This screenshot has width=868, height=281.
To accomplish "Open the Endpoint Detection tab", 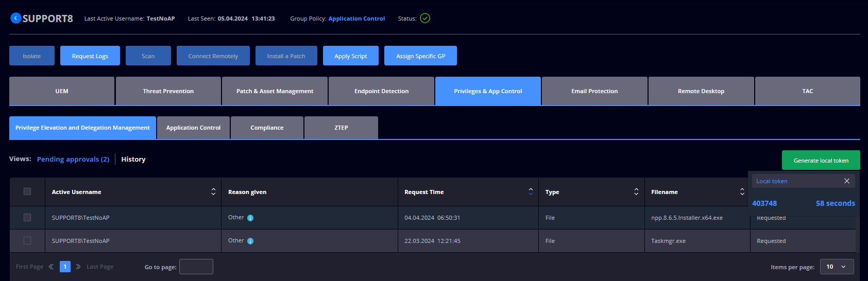I will 382,91.
